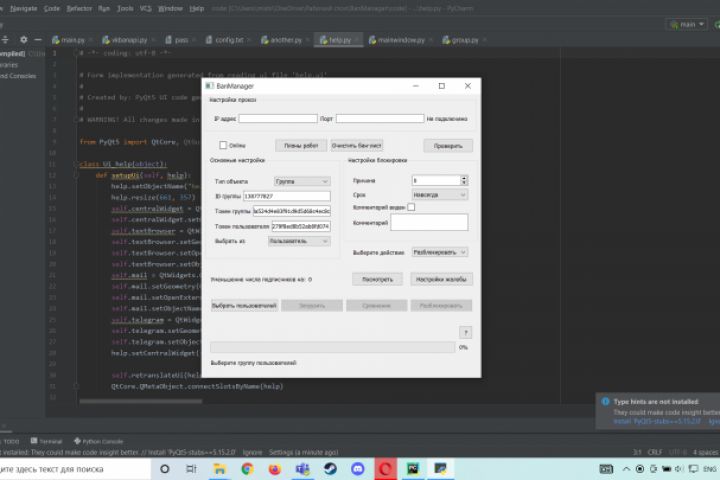Click the group token input field
This screenshot has height=480, width=720.
[x=292, y=211]
